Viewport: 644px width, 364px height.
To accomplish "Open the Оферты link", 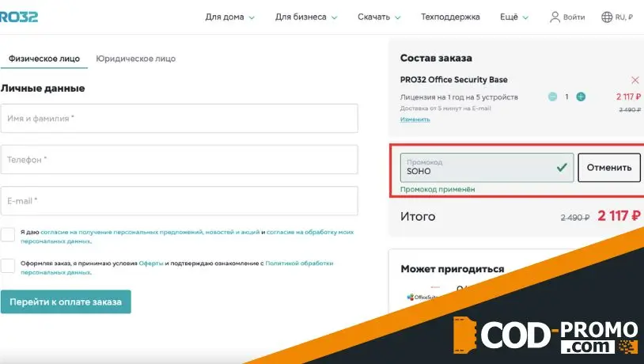I will click(x=151, y=264).
